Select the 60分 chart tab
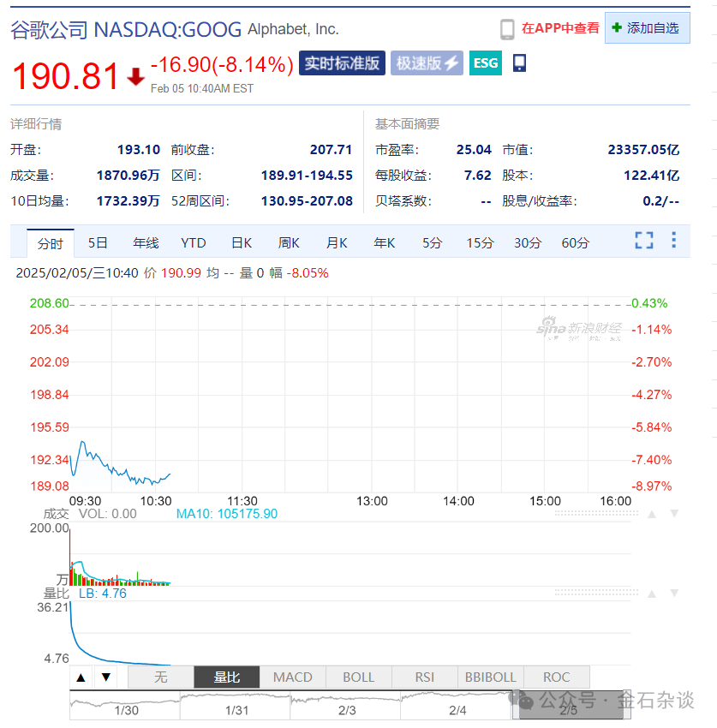This screenshot has height=728, width=717. 576,243
